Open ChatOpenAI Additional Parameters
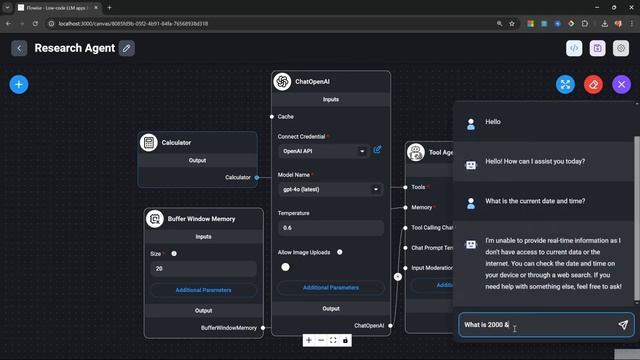Image resolution: width=640 pixels, height=360 pixels. (331, 288)
